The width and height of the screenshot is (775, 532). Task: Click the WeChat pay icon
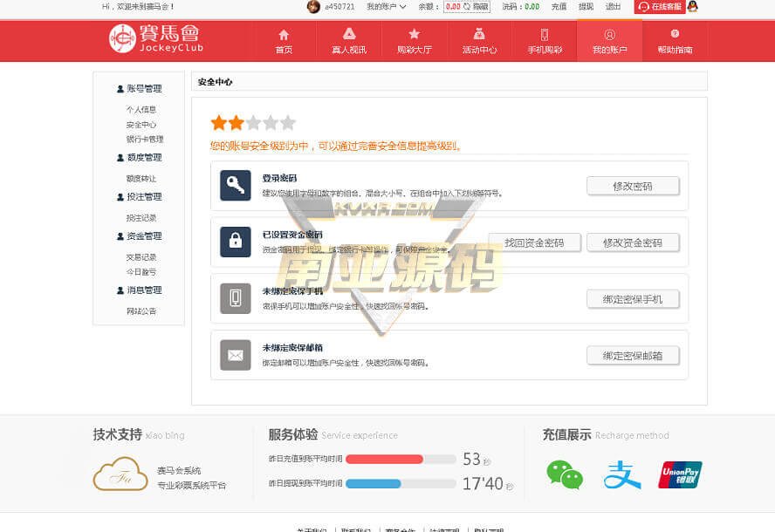[x=564, y=474]
